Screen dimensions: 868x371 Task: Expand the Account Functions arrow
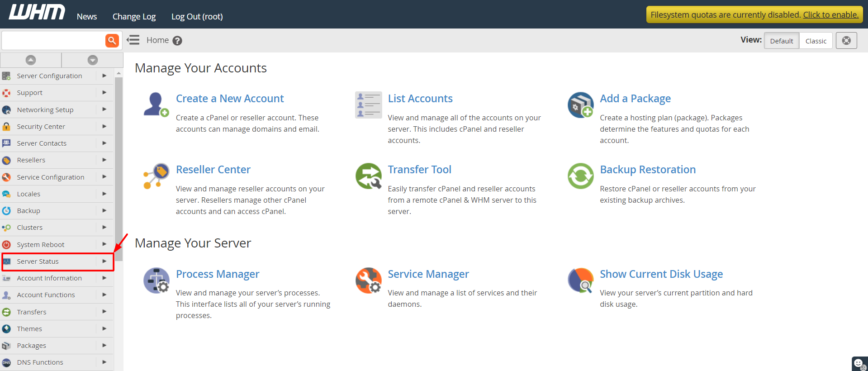[x=104, y=295]
